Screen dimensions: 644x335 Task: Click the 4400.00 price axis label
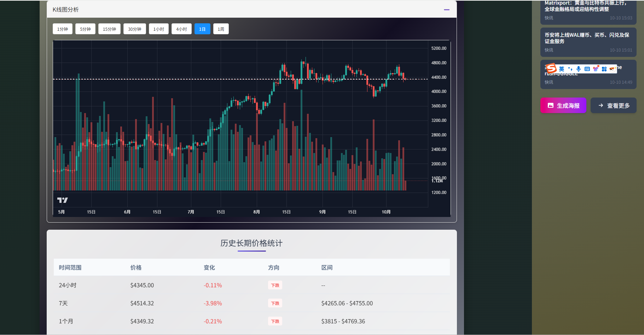439,77
